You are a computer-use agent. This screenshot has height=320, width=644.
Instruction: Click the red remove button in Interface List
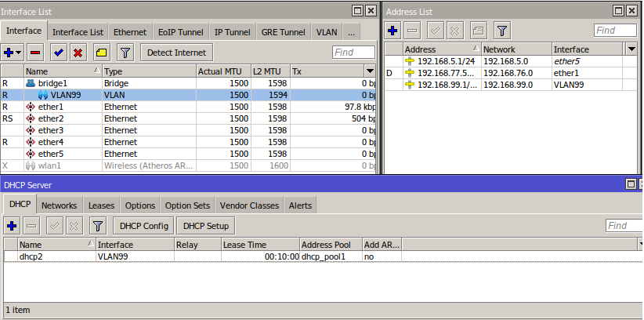point(35,53)
